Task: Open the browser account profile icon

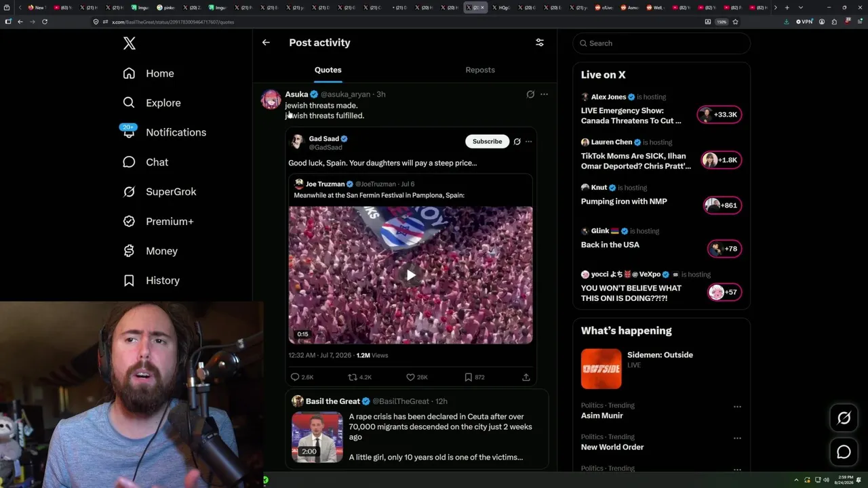Action: click(x=822, y=22)
